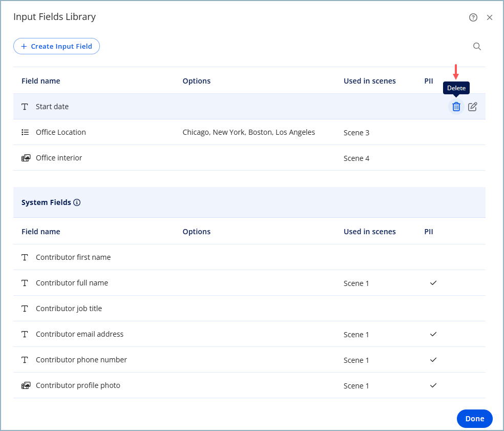Click the media icon beside Office interior

26,158
